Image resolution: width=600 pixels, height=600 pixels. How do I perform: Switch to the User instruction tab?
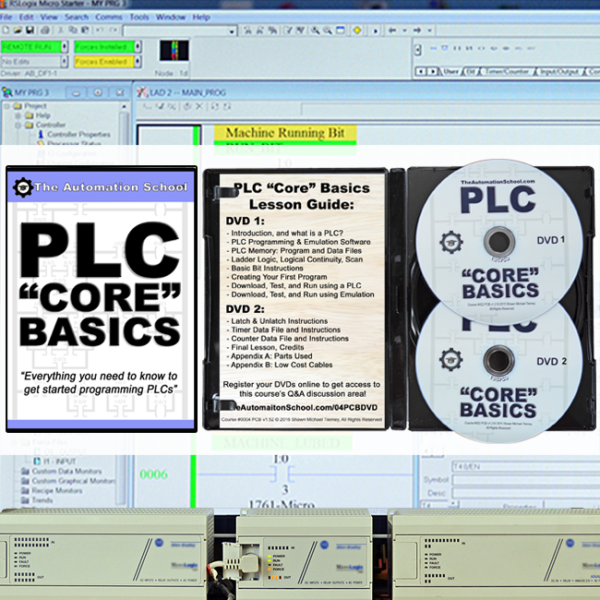click(450, 72)
